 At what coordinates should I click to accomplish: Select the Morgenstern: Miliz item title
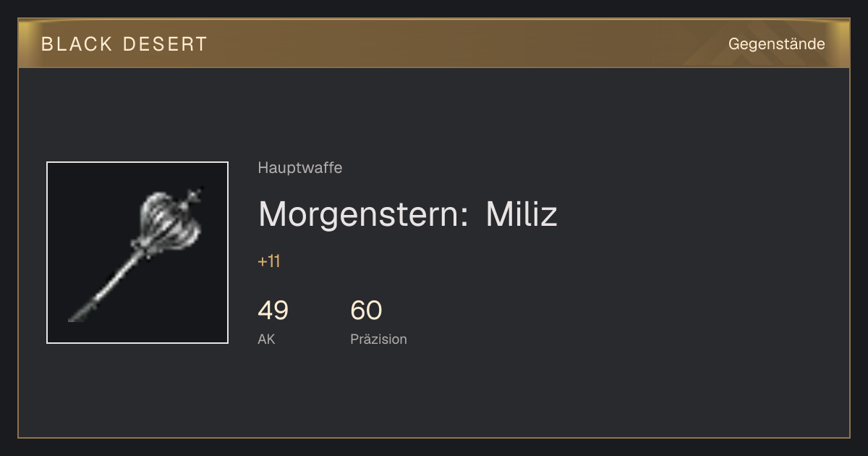click(x=408, y=214)
